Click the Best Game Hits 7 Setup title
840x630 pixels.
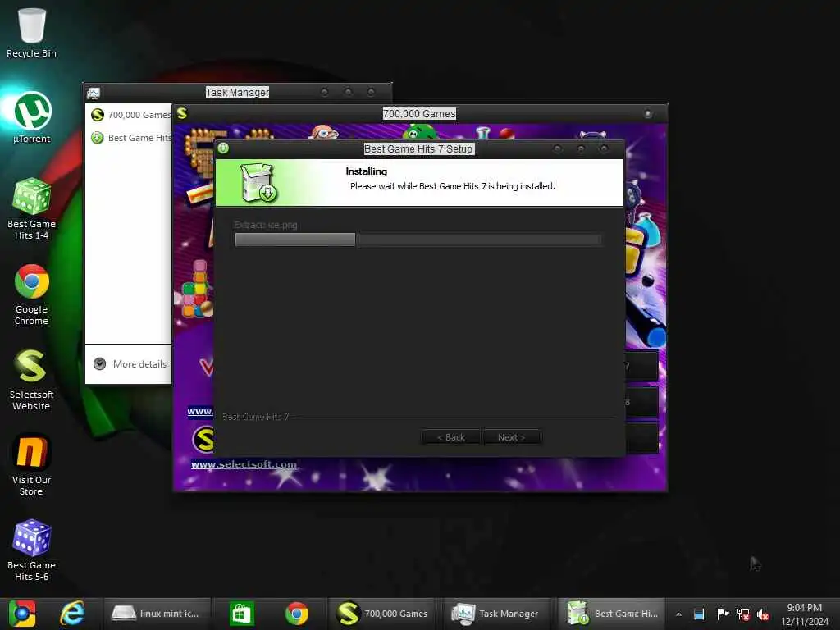[419, 149]
